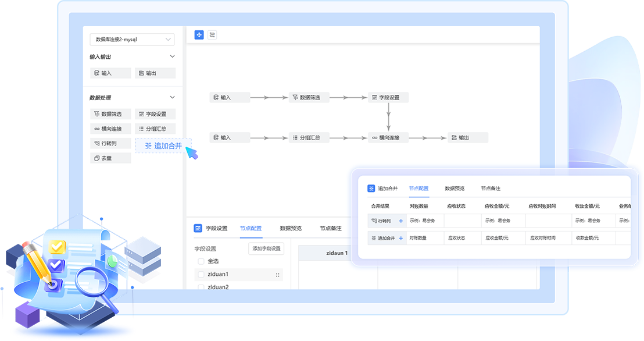This screenshot has height=341, width=644.
Task: Click the 添加字段设置 button
Action: pos(266,248)
